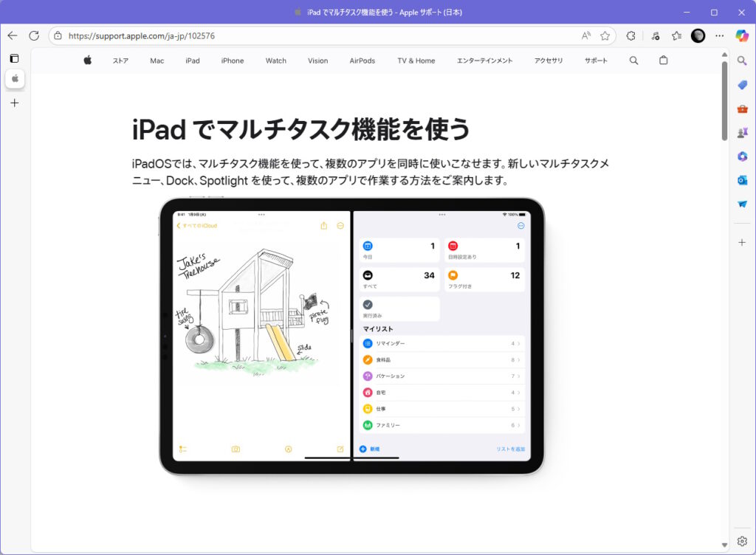The width and height of the screenshot is (756, 555).
Task: Click the iPad multitasking illustration image
Action: pos(352,337)
